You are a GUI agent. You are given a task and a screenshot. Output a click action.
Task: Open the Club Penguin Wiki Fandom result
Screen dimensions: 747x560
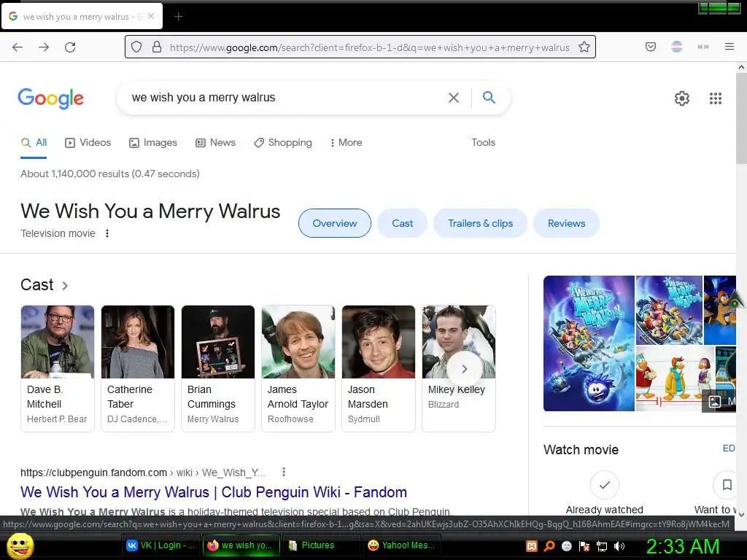click(214, 492)
